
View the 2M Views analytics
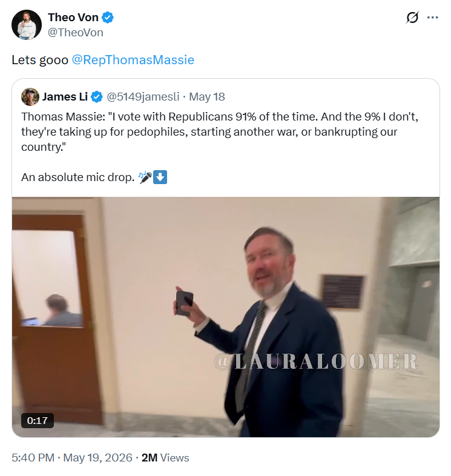165,458
